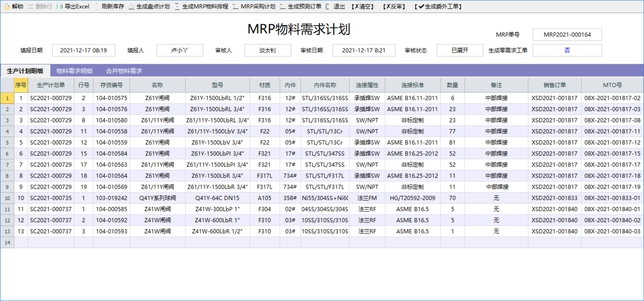
Task: Click the MRP单号 field MRP2021-000164
Action: [x=567, y=34]
